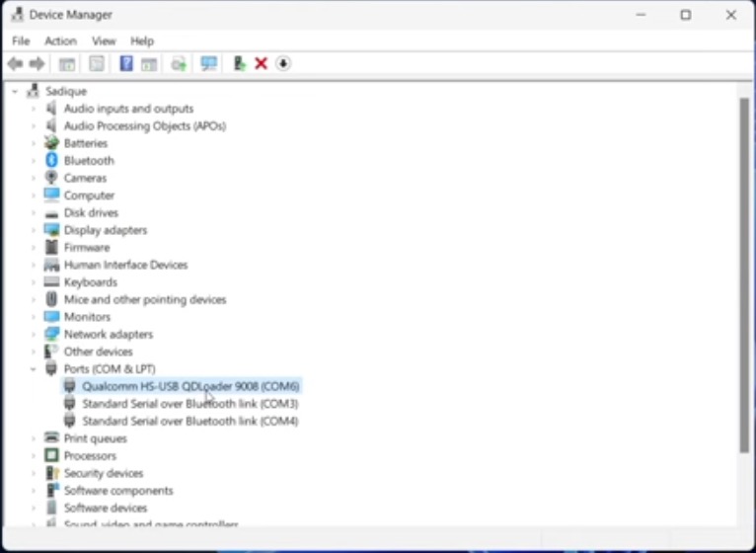Click the Processors category icon
The image size is (756, 553).
pyautogui.click(x=51, y=455)
